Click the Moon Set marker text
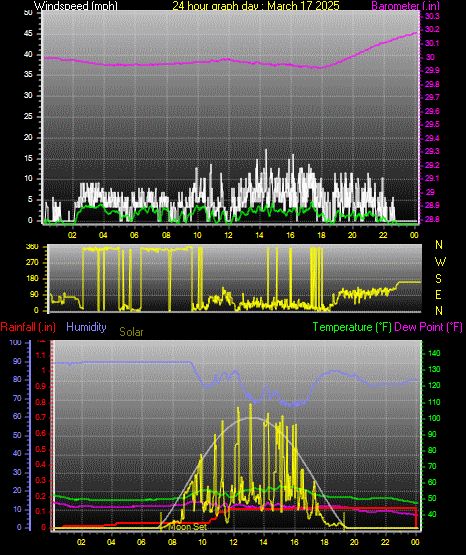The height and width of the screenshot is (555, 466). point(187,527)
